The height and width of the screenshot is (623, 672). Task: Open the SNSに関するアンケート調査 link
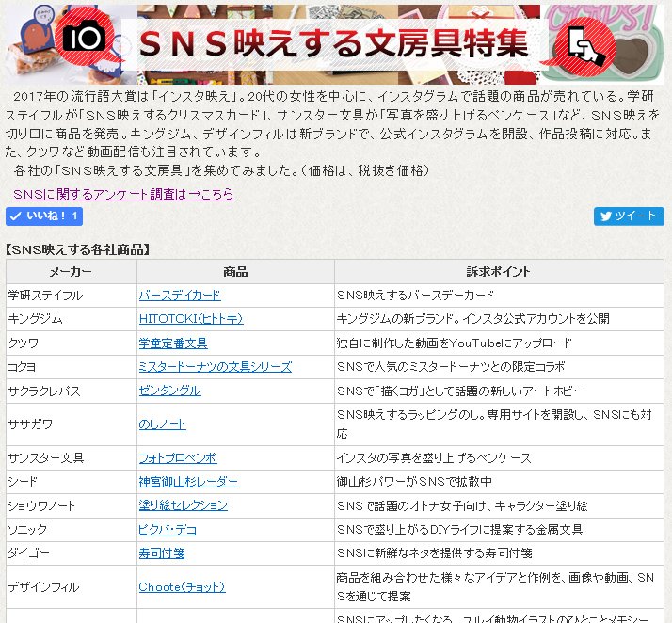pyautogui.click(x=124, y=194)
